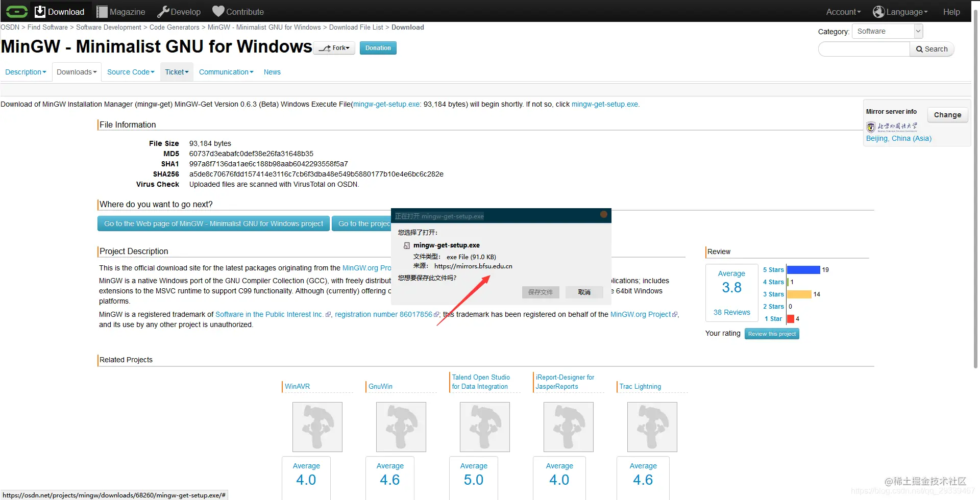980x500 pixels.
Task: Click the SHA256 hash value text
Action: (316, 174)
